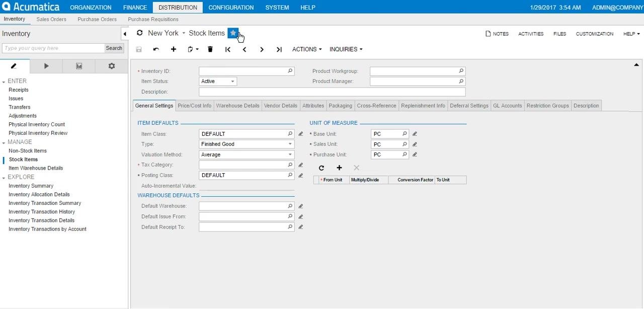This screenshot has height=309, width=644.
Task: Open the Valuation Method dropdown
Action: coord(290,154)
